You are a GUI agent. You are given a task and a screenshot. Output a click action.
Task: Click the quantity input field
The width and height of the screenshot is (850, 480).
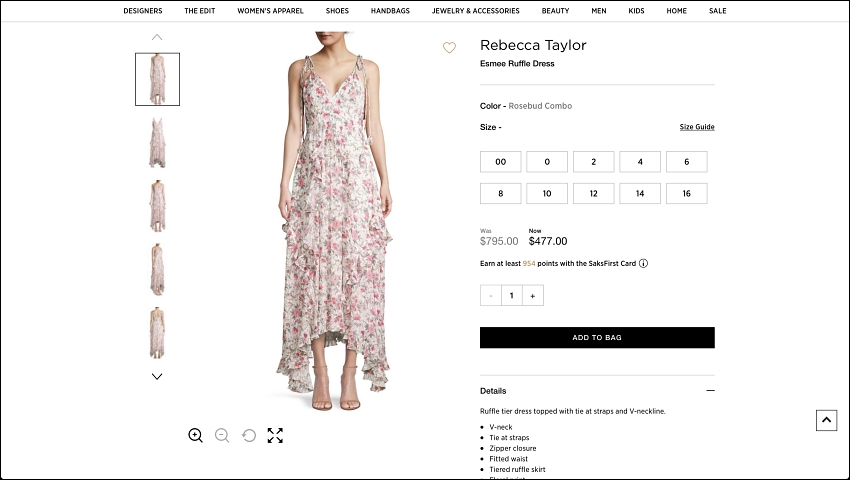point(512,296)
